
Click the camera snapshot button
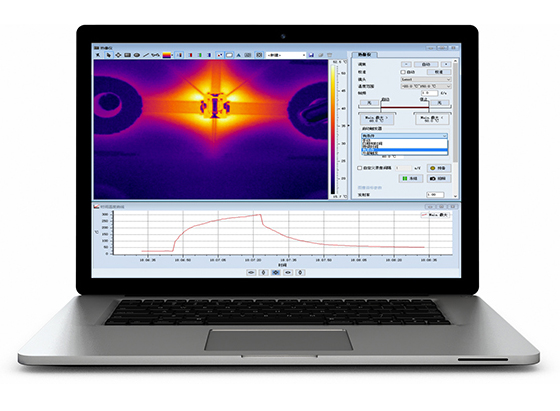tap(439, 178)
